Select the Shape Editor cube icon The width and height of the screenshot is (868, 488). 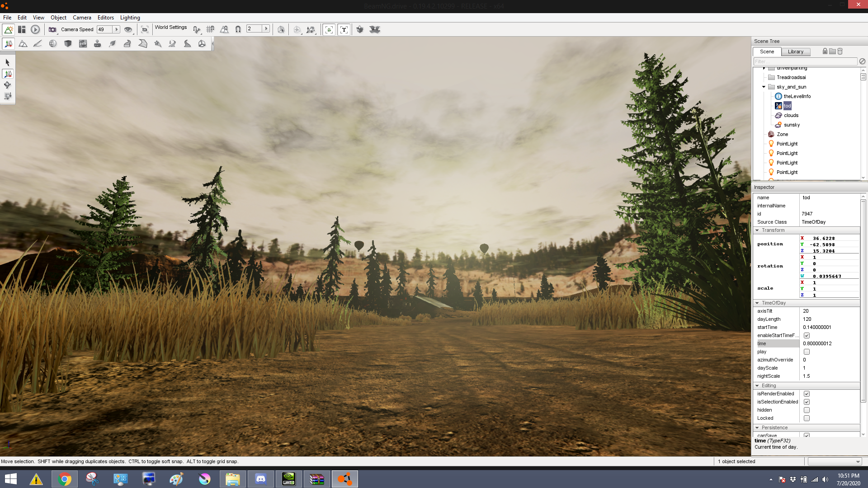click(x=68, y=44)
